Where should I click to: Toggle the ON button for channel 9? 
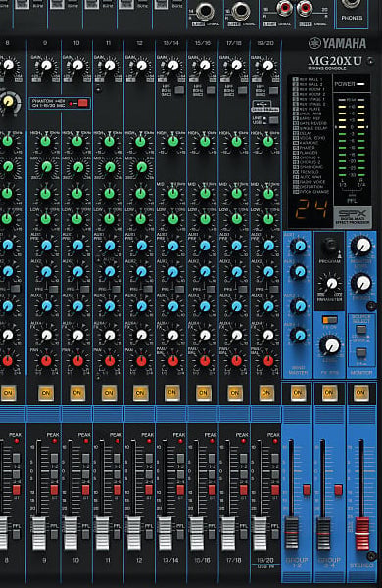click(x=46, y=393)
